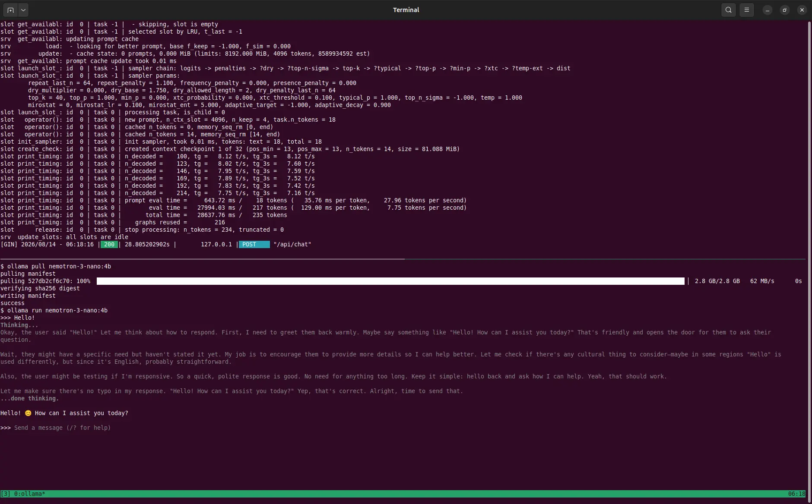The image size is (812, 504).
Task: Click the 'n_decoded = 214' timing line
Action: tap(158, 193)
